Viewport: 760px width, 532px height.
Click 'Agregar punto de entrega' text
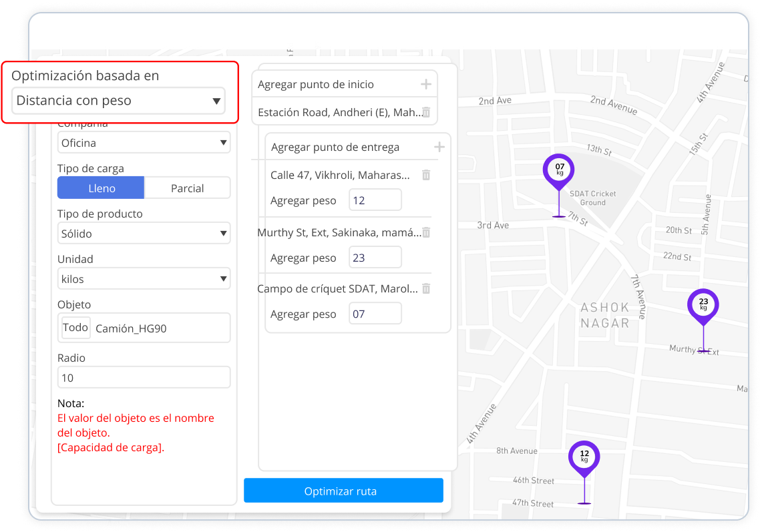335,147
